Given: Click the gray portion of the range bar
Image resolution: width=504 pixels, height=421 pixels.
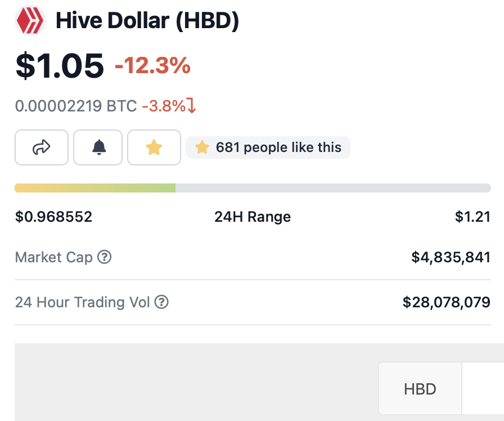Looking at the screenshot, I should 332,188.
